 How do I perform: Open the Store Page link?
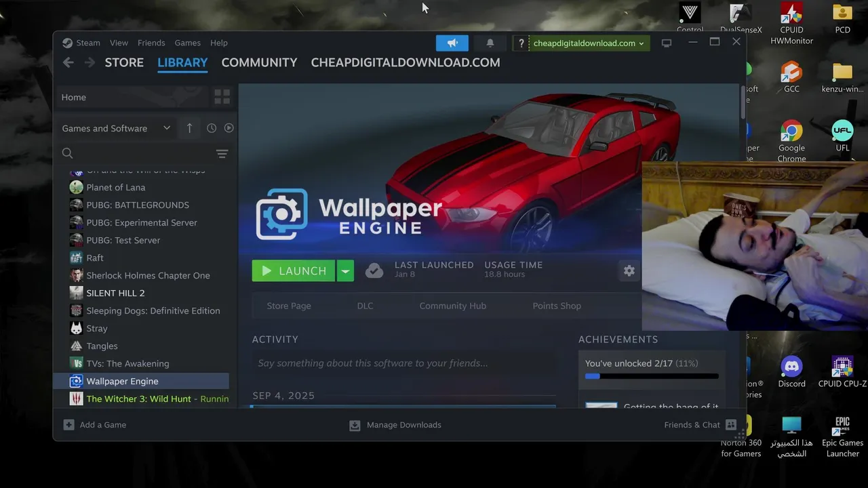pyautogui.click(x=289, y=306)
